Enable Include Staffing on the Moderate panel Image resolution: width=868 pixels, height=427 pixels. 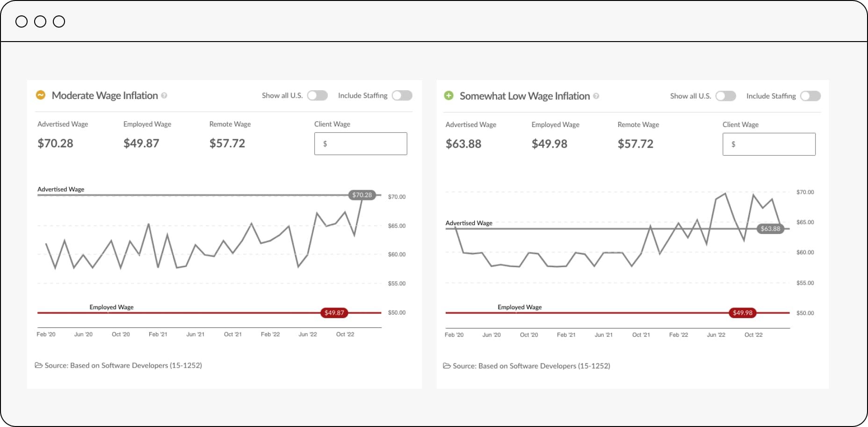pyautogui.click(x=402, y=95)
